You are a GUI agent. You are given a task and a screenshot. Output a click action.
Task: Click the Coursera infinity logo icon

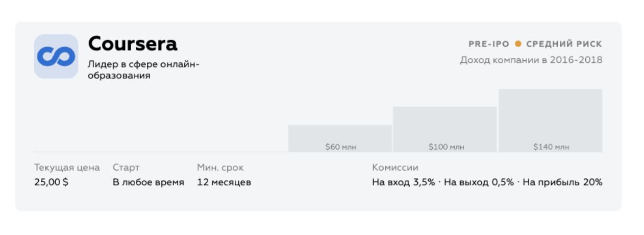coord(56,56)
